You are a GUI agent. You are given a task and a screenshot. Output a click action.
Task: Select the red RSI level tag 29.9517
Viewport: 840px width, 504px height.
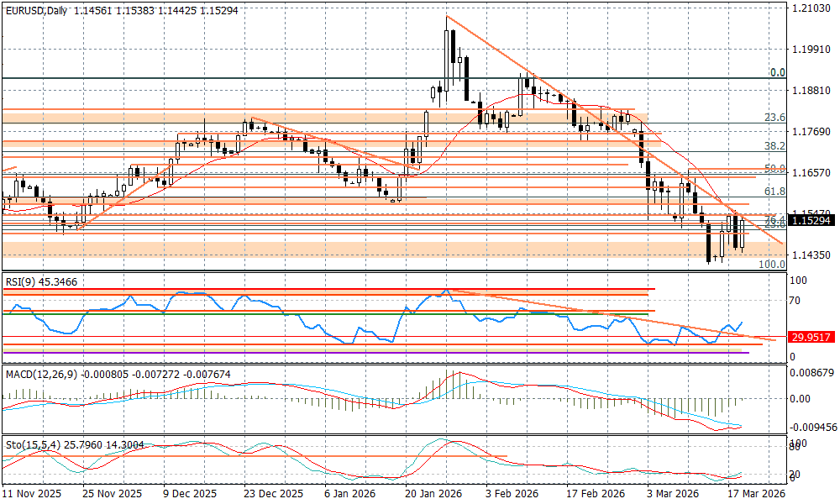tap(811, 337)
